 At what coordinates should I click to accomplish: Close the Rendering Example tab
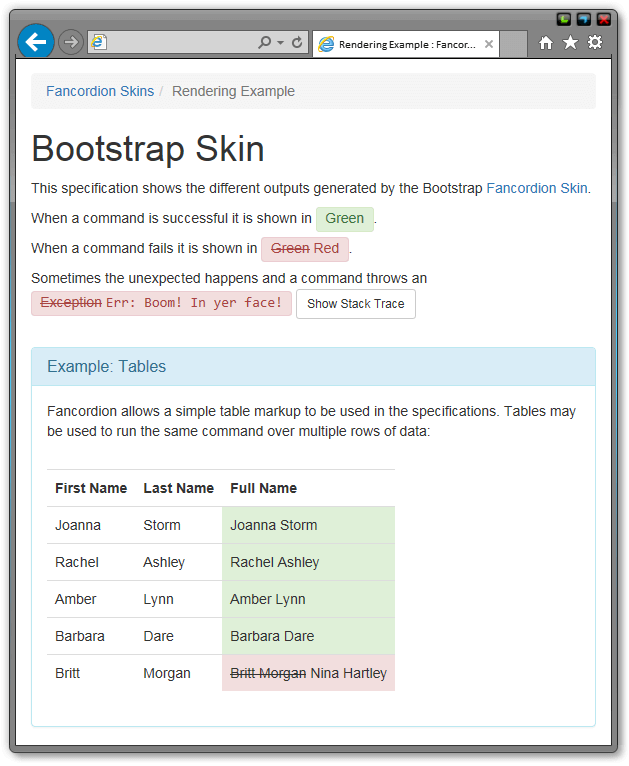click(x=488, y=44)
